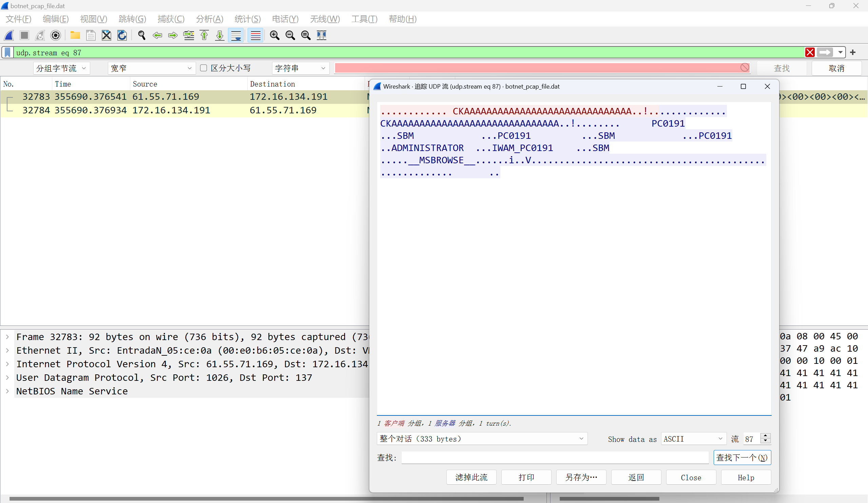
Task: Open the 分组字节流 search-in dropdown
Action: coord(62,68)
